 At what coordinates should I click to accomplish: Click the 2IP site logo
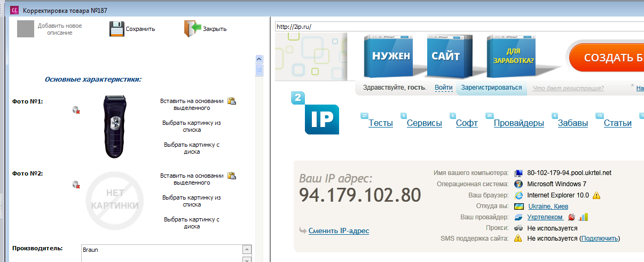[x=315, y=113]
